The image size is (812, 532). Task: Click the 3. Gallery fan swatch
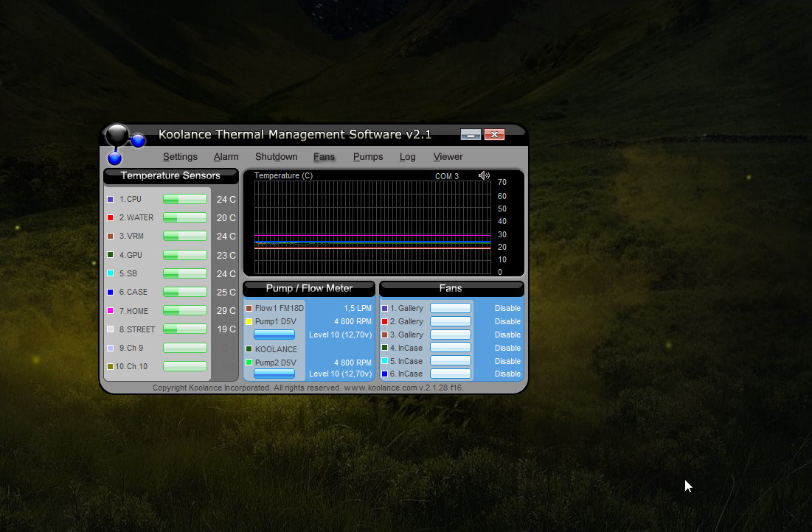click(x=385, y=335)
